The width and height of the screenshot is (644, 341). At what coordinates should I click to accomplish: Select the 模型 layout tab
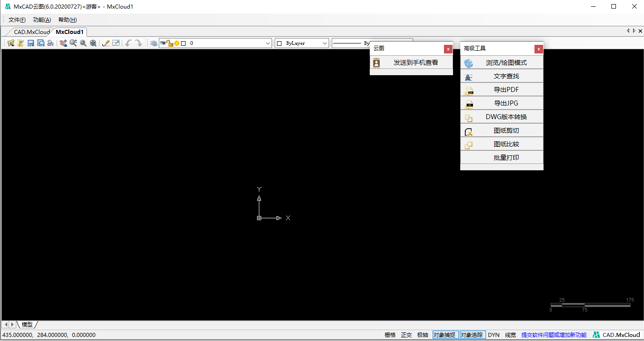click(x=27, y=325)
